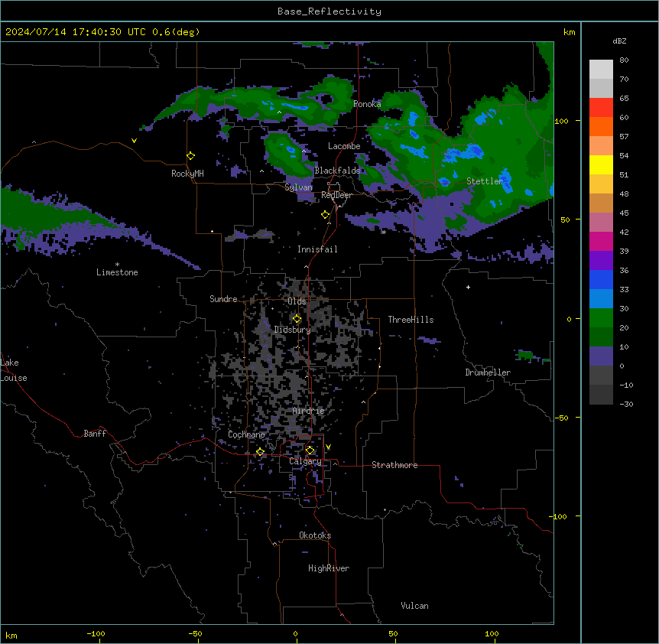Viewport: 659px width, 644px height.
Task: Click the Sylvan label
Action: (x=298, y=187)
